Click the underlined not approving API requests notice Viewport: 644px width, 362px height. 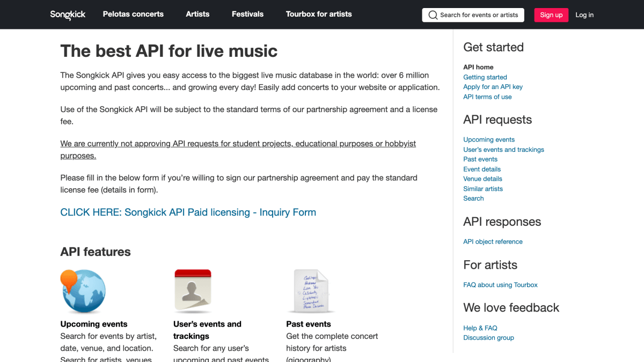click(x=238, y=150)
